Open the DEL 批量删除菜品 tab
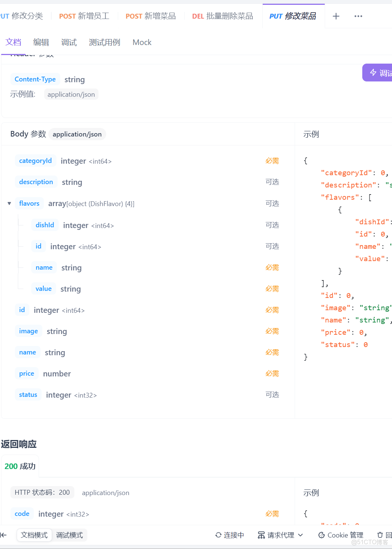Image resolution: width=392 pixels, height=549 pixels. [x=222, y=16]
